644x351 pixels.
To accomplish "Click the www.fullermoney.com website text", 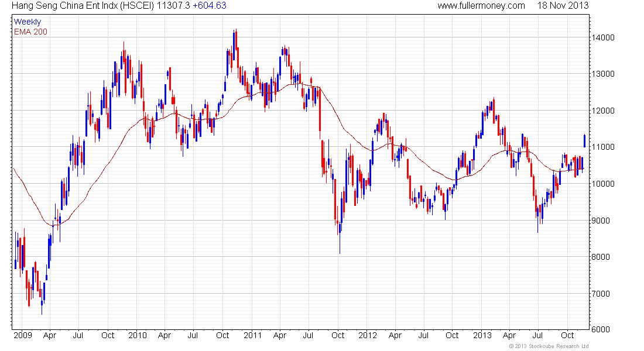I will (x=481, y=6).
